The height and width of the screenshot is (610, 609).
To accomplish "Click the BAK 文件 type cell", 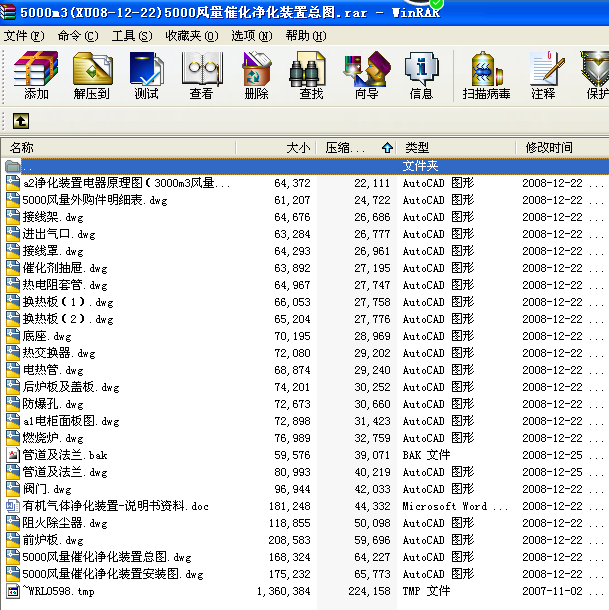I will pyautogui.click(x=426, y=455).
